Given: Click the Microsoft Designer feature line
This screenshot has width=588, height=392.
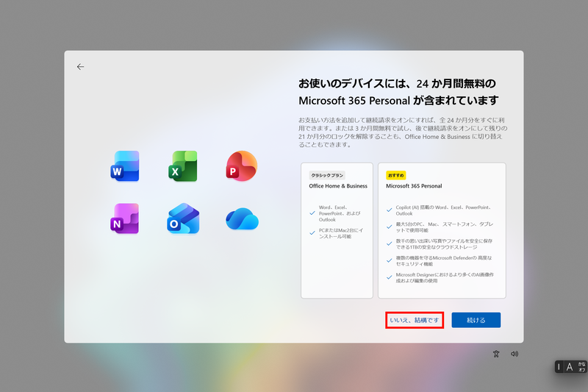Looking at the screenshot, I should 445,277.
